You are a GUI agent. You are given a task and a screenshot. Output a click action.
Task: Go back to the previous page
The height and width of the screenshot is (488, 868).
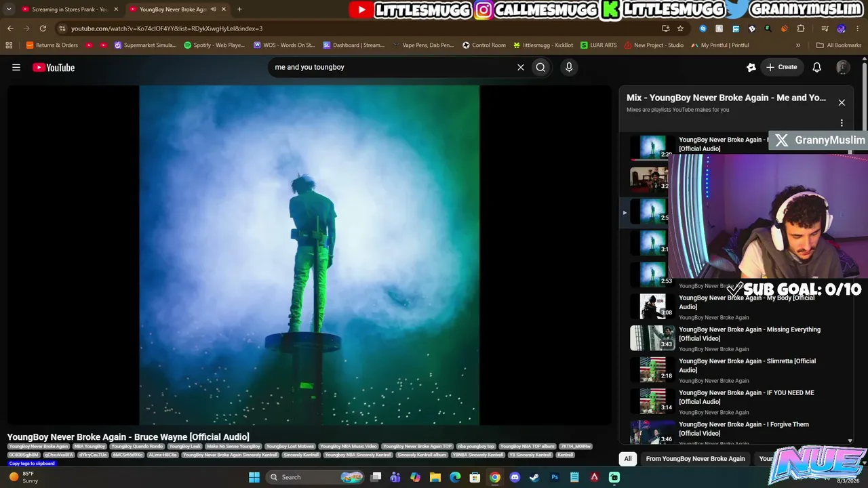pos(10,28)
